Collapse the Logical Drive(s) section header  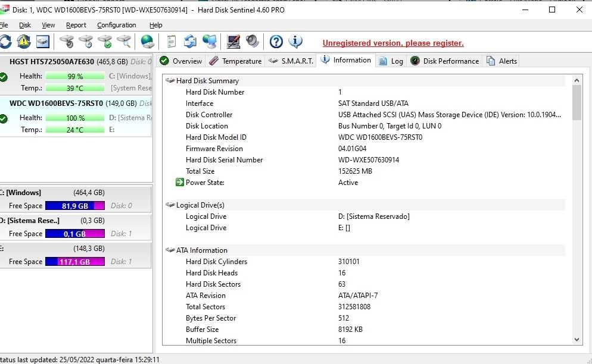[364, 205]
